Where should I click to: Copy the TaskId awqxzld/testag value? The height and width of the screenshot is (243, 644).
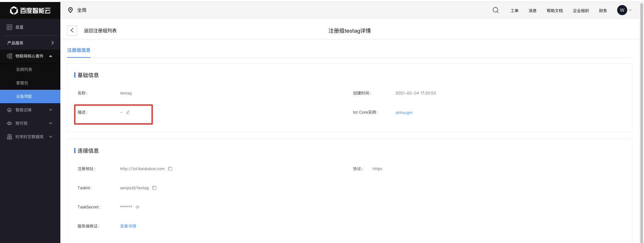154,188
